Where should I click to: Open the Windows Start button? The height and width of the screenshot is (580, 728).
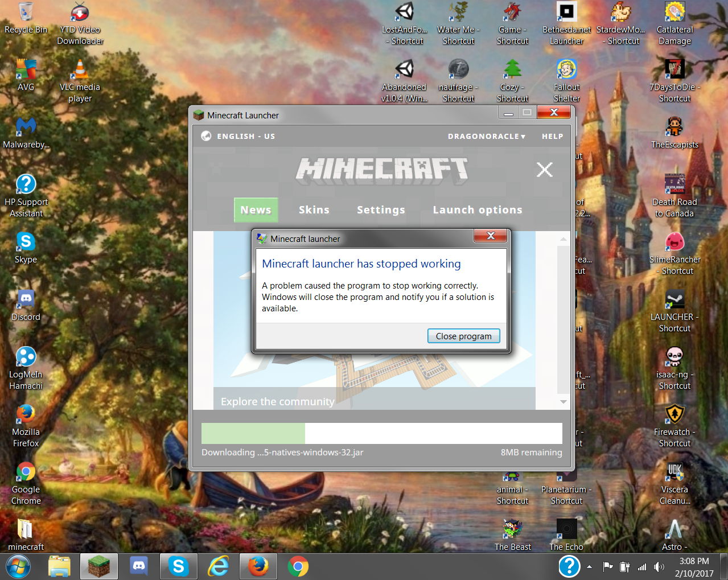[18, 566]
